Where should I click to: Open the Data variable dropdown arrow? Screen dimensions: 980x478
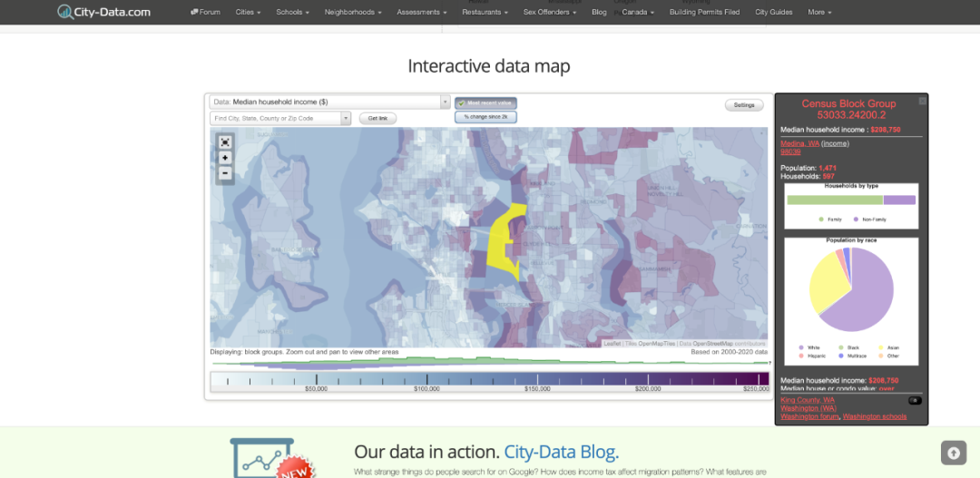445,102
